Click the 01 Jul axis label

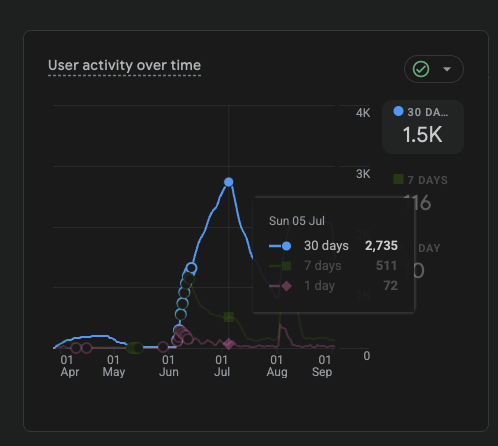point(222,366)
